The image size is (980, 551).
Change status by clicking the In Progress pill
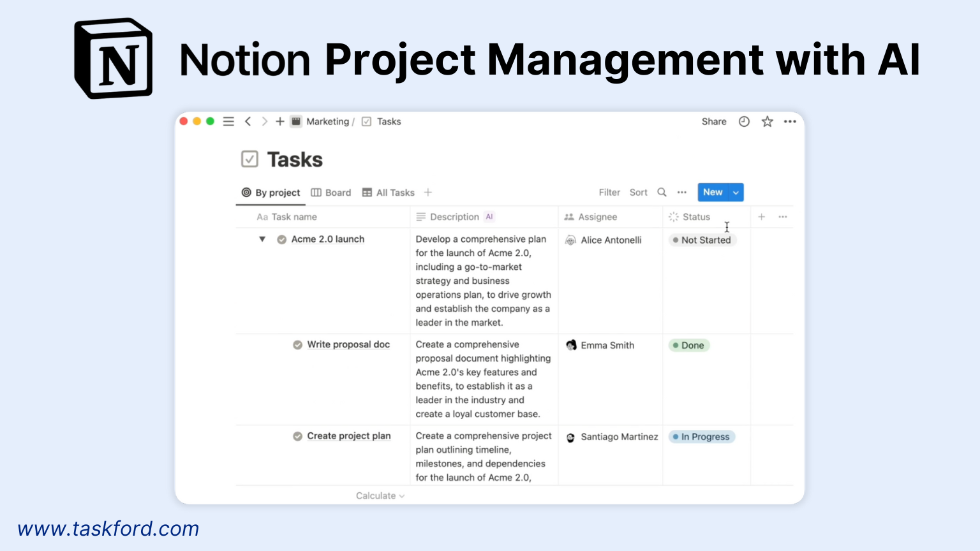tap(701, 437)
